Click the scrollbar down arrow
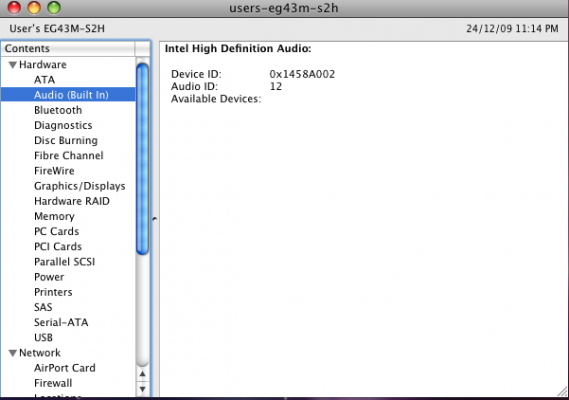The image size is (569, 400). click(143, 389)
